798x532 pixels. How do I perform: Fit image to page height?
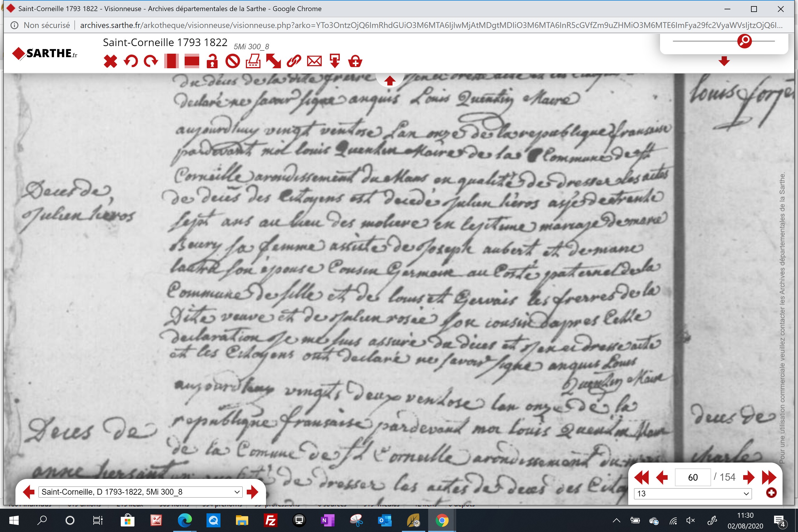171,62
